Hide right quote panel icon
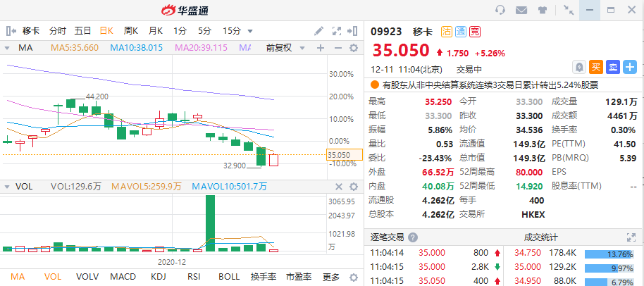Screen dimensions: 644x286 [352, 31]
